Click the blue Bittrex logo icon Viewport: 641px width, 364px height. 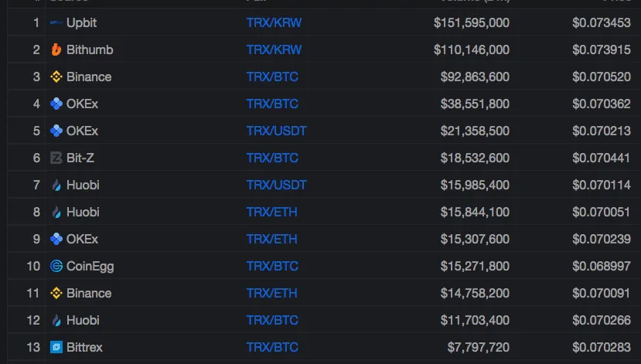[56, 347]
